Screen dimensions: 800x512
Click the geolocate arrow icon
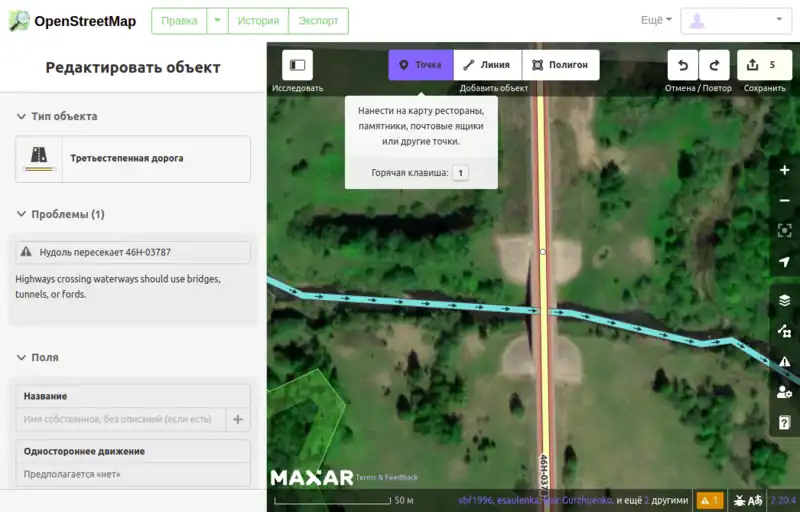[784, 262]
